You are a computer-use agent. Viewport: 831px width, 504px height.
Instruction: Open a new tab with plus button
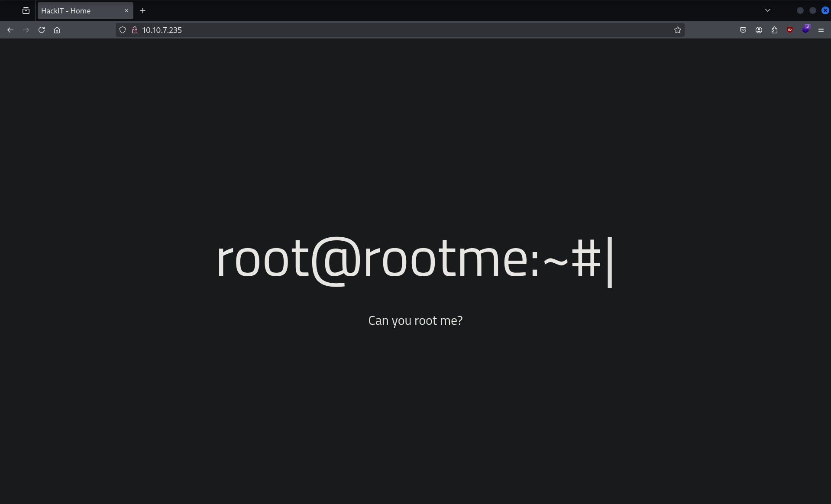point(143,10)
